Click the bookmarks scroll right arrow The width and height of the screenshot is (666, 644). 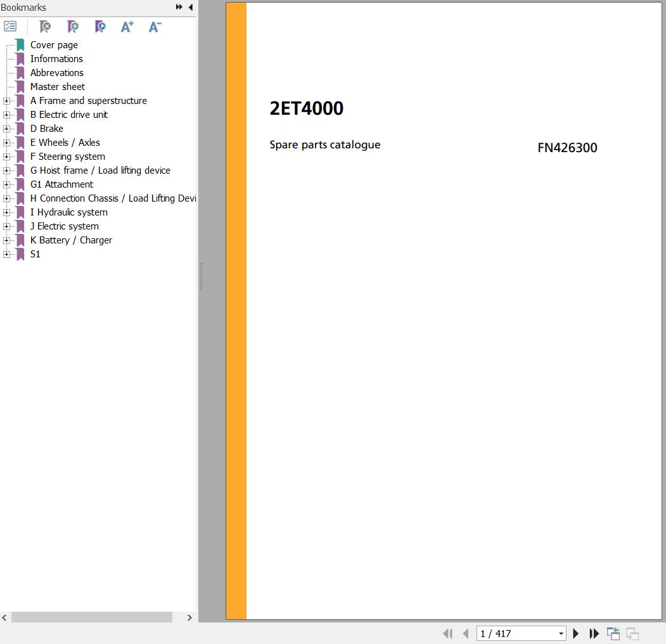(189, 617)
